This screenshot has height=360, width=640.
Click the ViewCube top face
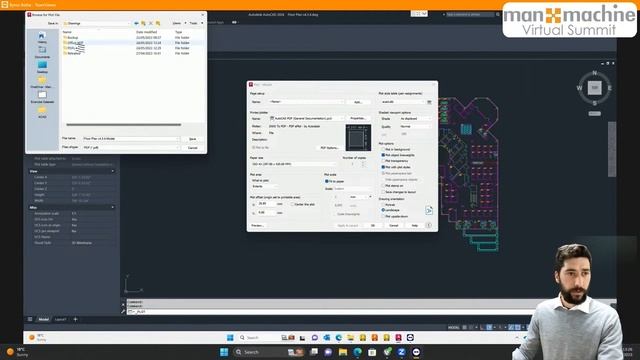(595, 88)
